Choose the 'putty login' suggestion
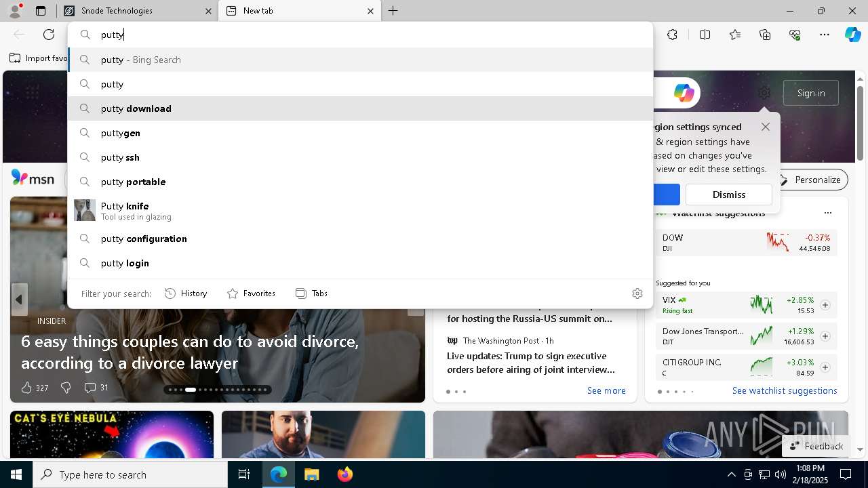This screenshot has width=868, height=488. (360, 263)
